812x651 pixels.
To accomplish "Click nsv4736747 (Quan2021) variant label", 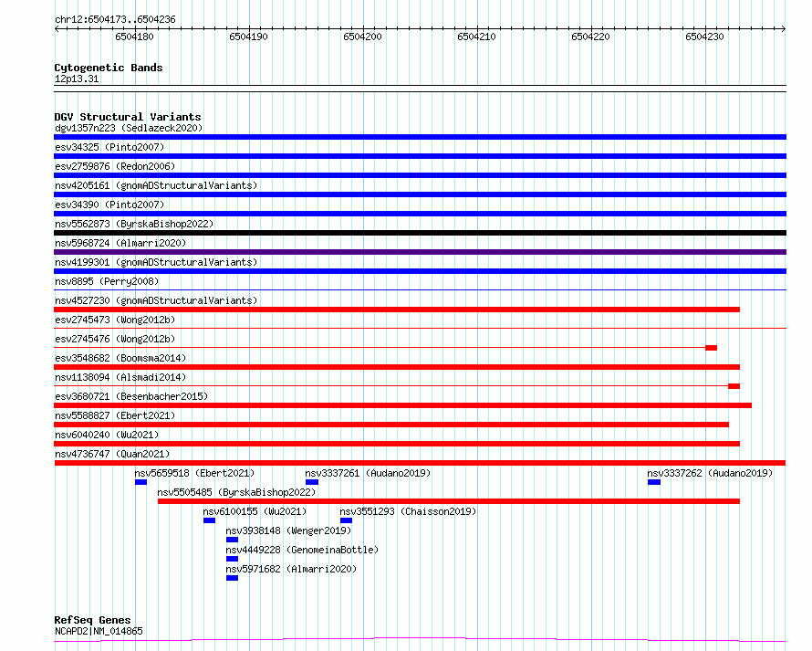I will (x=112, y=454).
